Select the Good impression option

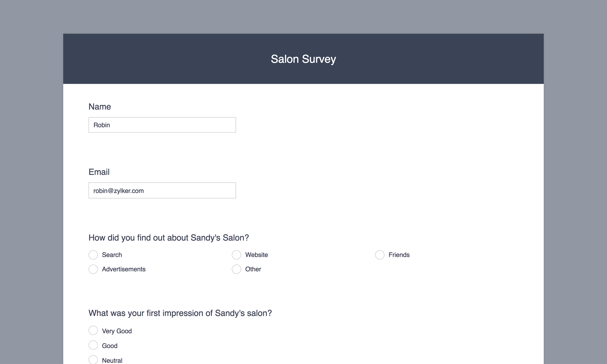[93, 345]
